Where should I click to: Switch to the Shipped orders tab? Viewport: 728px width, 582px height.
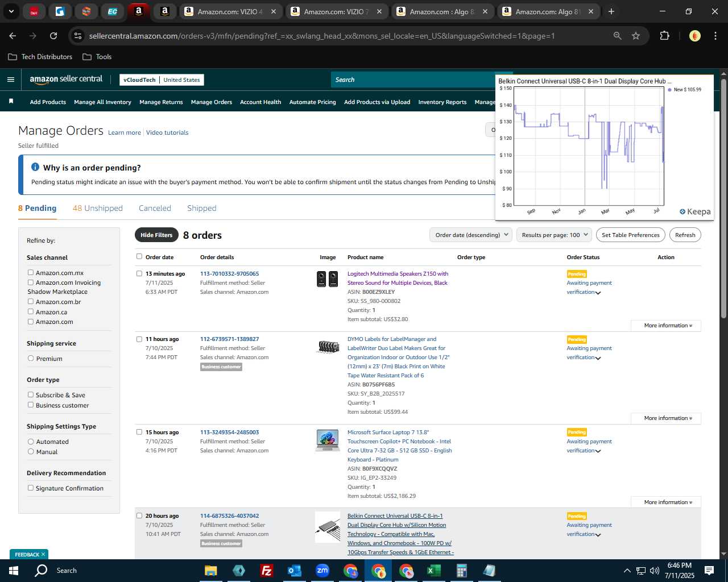(202, 208)
